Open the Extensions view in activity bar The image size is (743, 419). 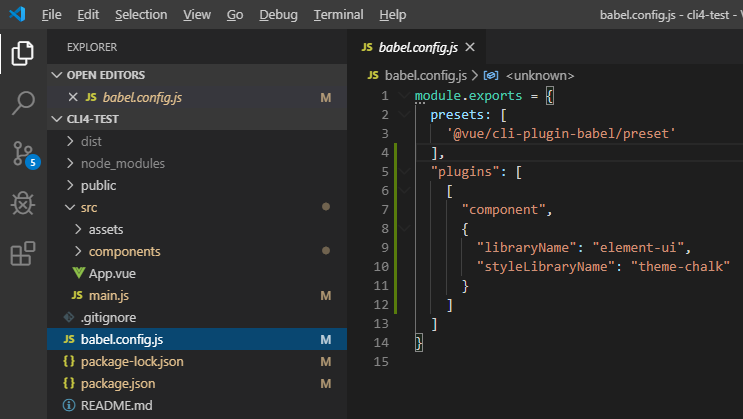pyautogui.click(x=23, y=254)
